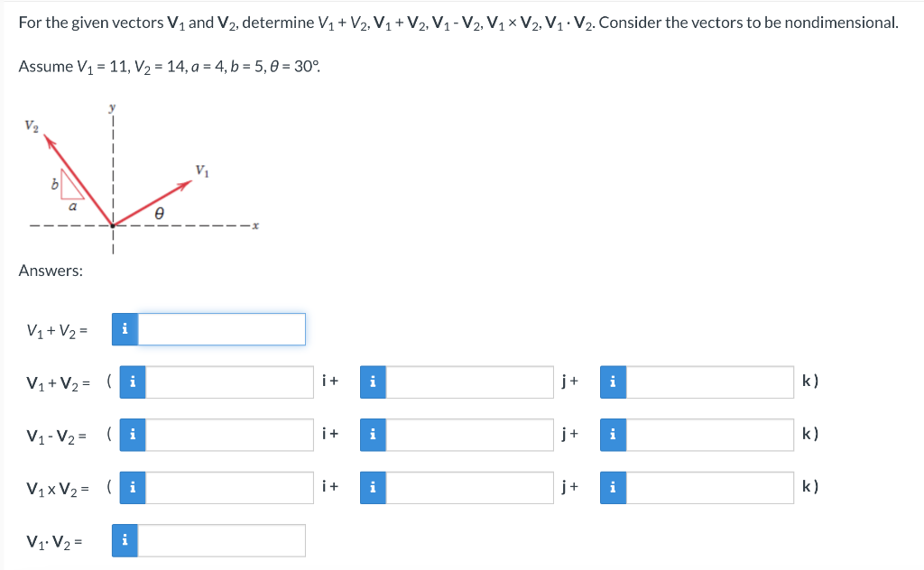Click the info icon for the V1 - V2 k-component

click(612, 434)
